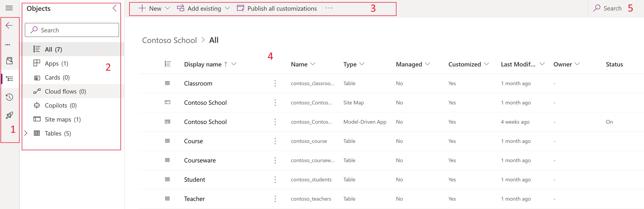Open the Student table link
Image resolution: width=644 pixels, height=209 pixels.
(x=194, y=180)
